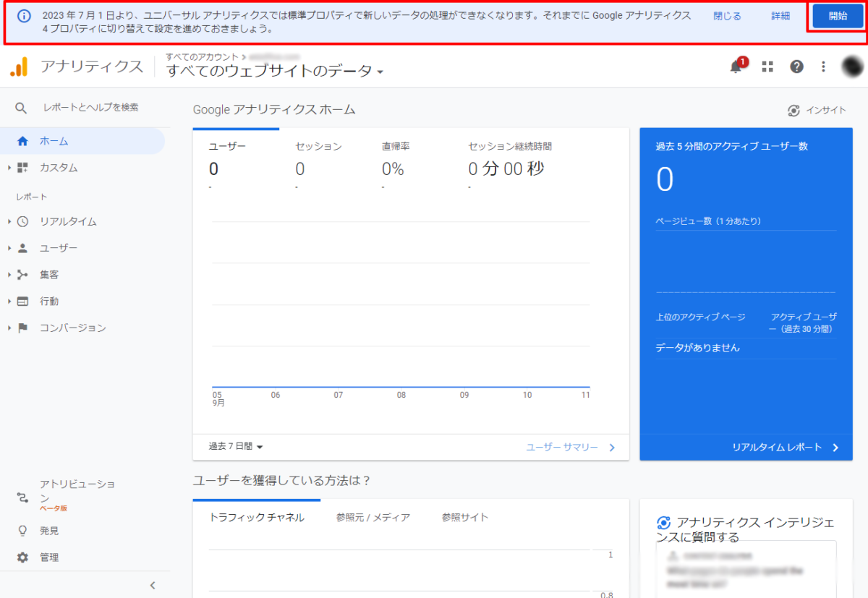This screenshot has height=598, width=868.
Task: Click the Google Analytics logo
Action: 19,67
